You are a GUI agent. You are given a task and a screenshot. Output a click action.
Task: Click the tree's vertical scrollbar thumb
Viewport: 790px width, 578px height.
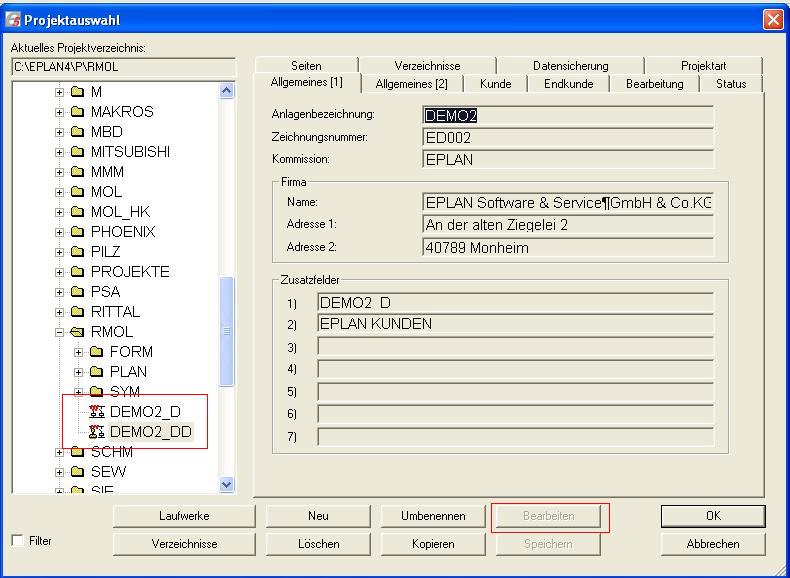(x=227, y=331)
